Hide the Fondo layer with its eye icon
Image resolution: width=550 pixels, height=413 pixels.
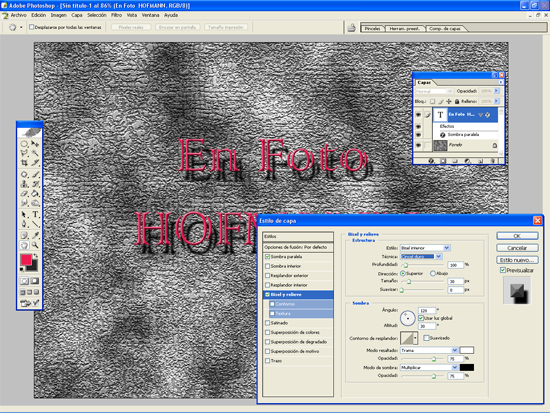[418, 145]
